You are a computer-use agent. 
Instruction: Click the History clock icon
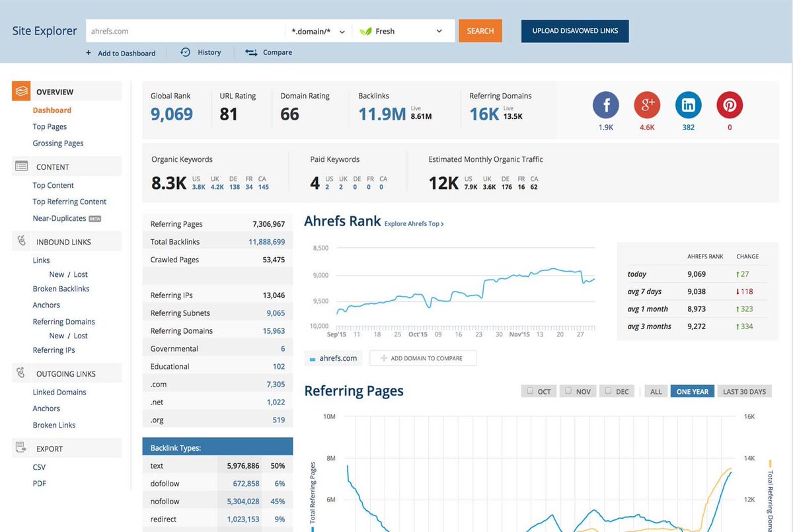(x=186, y=52)
